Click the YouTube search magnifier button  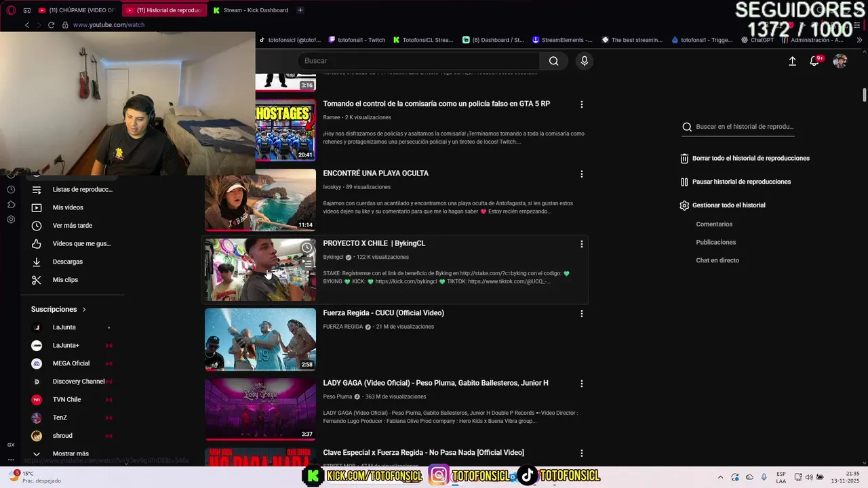(x=554, y=61)
